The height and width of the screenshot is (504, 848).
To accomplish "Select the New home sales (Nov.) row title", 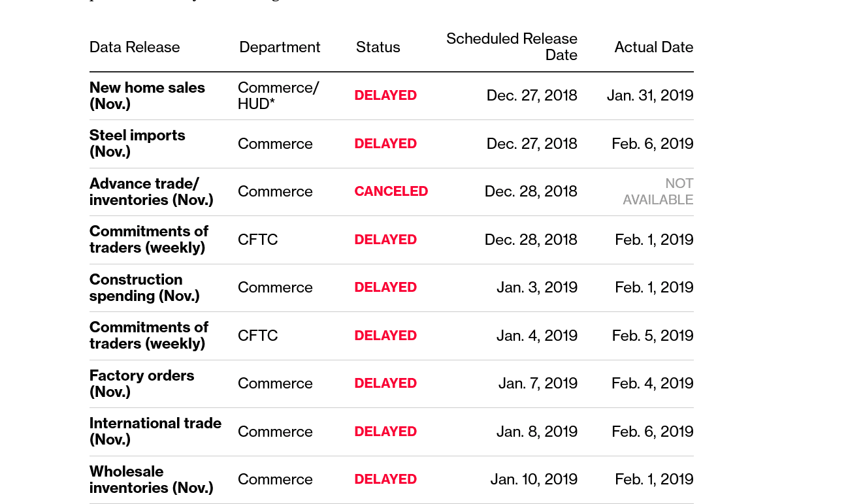I will pyautogui.click(x=147, y=96).
